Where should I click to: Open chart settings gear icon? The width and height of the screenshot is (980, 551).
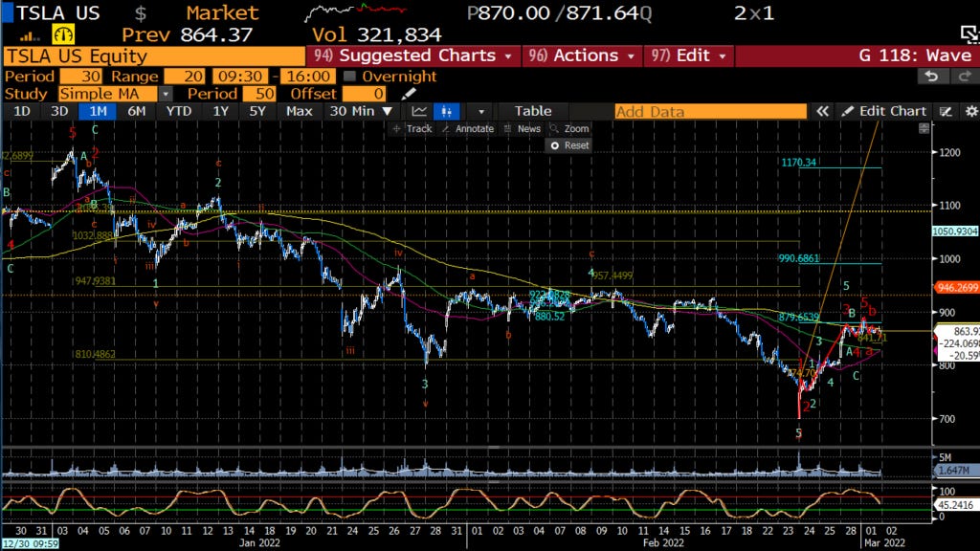click(x=971, y=111)
